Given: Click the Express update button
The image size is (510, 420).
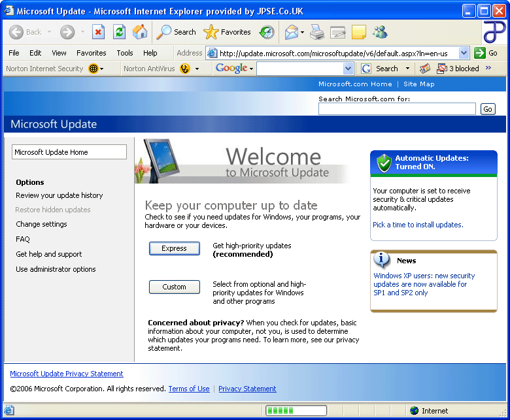Looking at the screenshot, I should (x=175, y=248).
